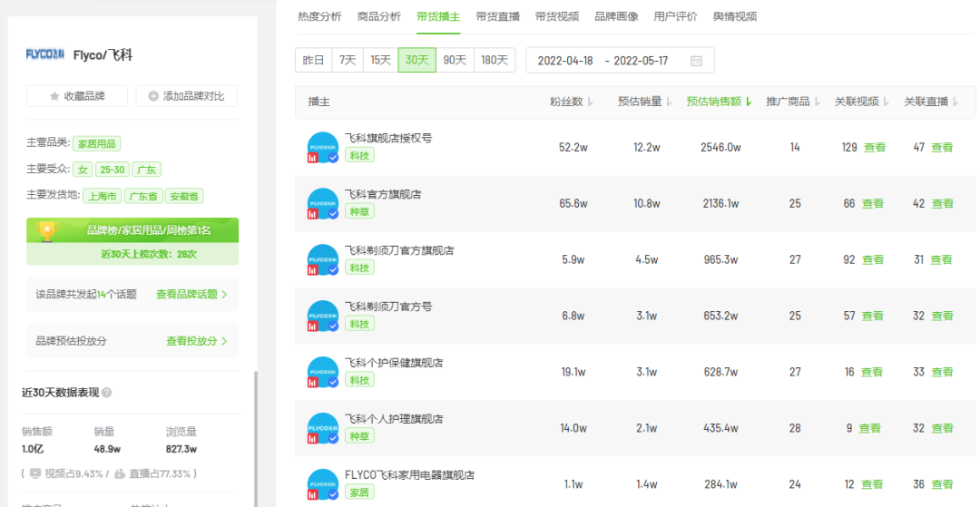
Task: View videos for 飞科个护保健旗舰店 (16)
Action: 872,372
